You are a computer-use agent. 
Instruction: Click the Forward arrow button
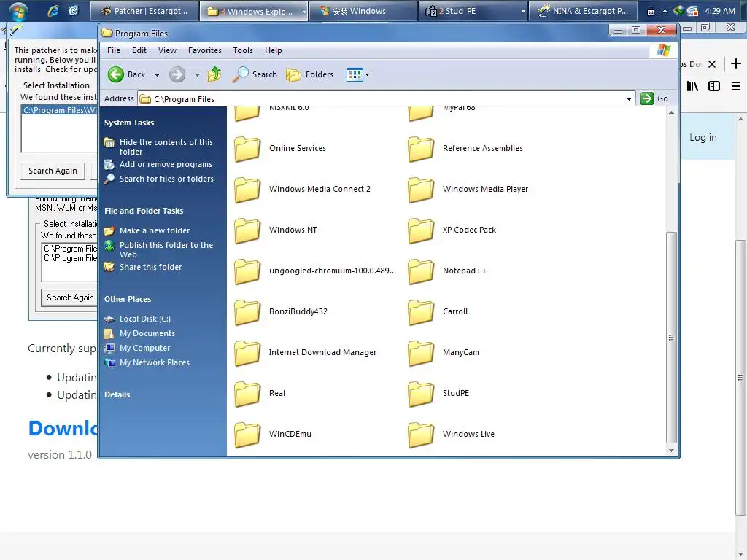(177, 74)
